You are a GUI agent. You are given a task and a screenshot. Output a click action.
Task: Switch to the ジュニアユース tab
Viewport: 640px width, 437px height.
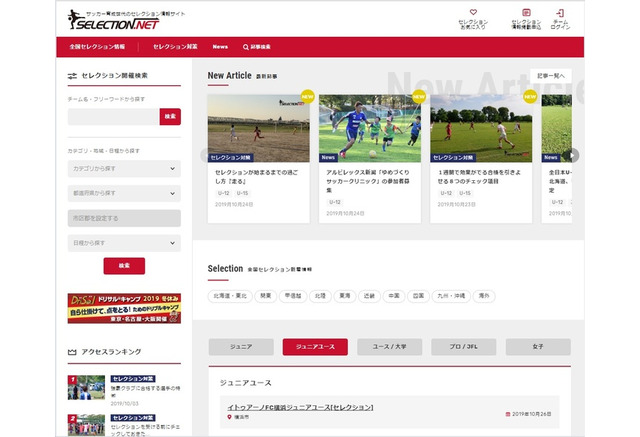315,347
